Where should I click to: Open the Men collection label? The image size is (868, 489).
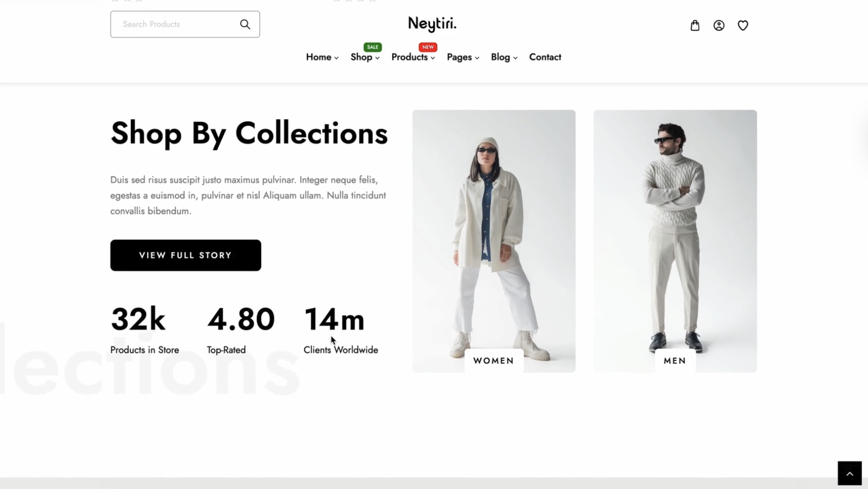click(675, 361)
